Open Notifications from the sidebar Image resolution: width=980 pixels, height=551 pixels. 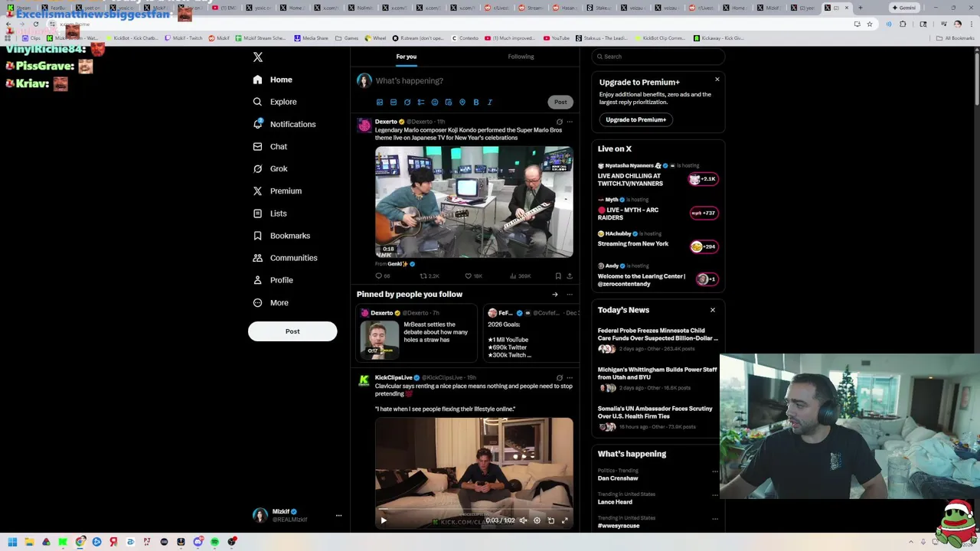pyautogui.click(x=284, y=124)
